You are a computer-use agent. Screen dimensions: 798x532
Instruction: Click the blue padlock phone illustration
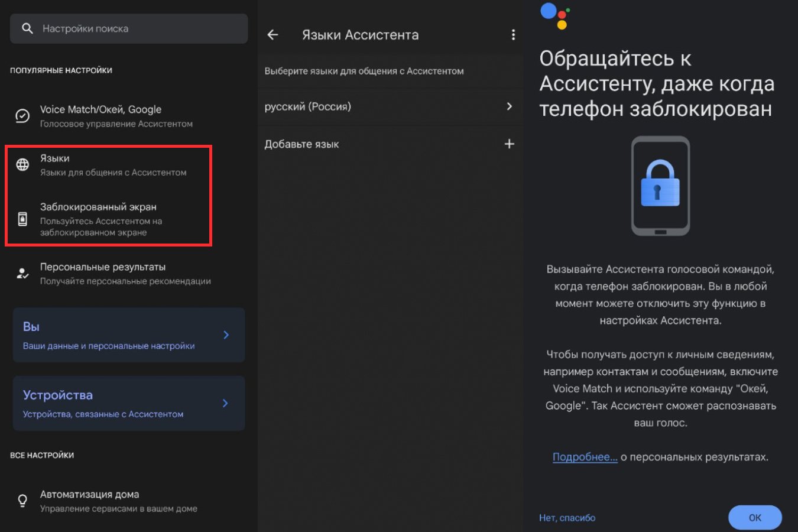pos(660,186)
